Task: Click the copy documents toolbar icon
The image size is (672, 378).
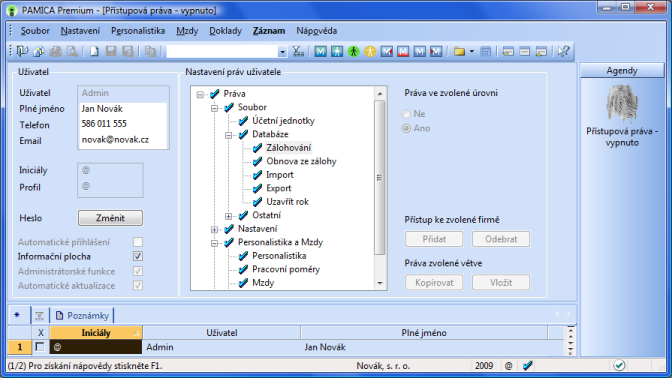Action: click(x=150, y=51)
